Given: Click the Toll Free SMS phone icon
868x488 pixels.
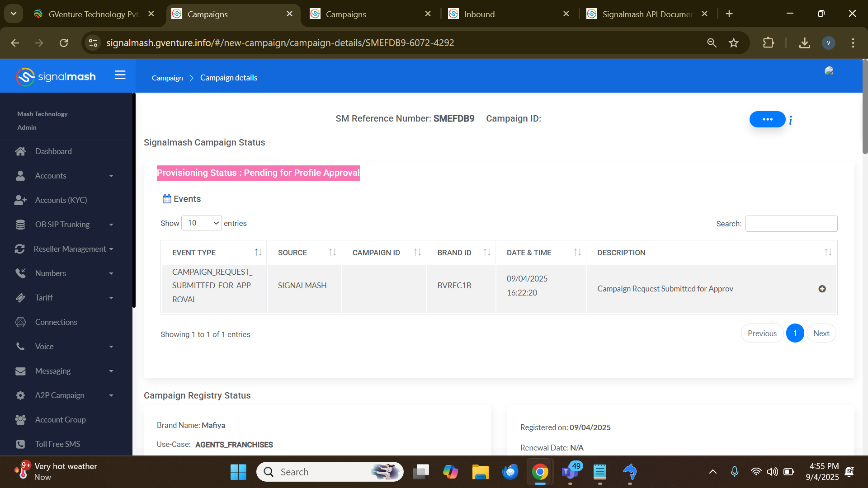Looking at the screenshot, I should click(x=20, y=444).
